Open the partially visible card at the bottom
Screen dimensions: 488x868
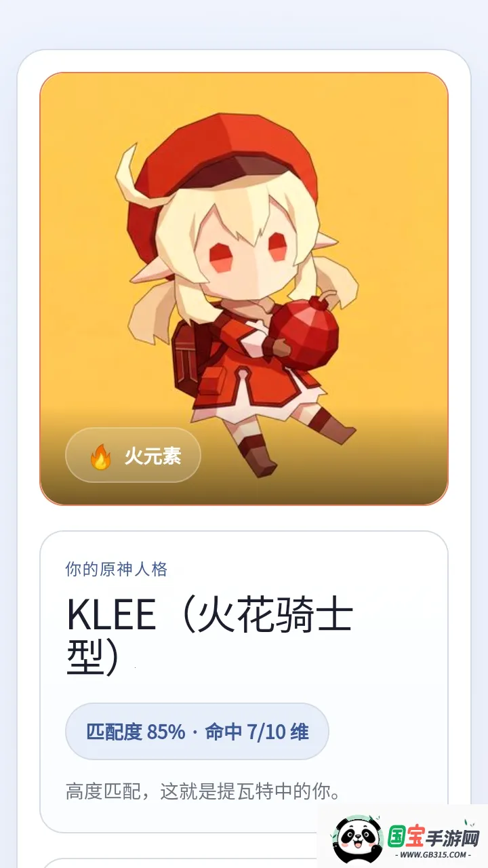pyautogui.click(x=180, y=863)
